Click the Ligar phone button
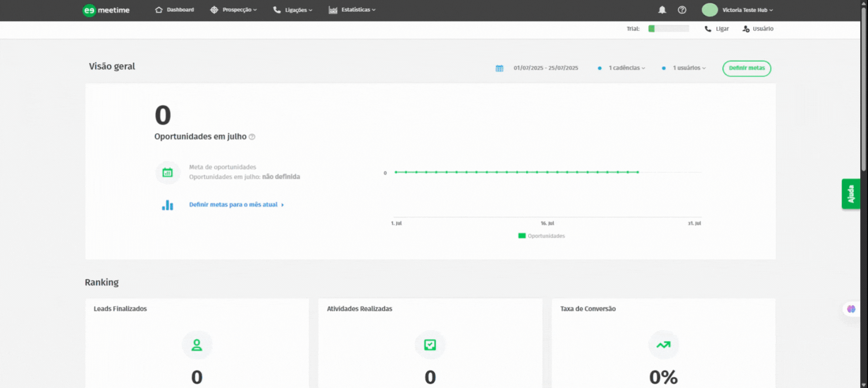Image resolution: width=868 pixels, height=388 pixels. pos(717,28)
